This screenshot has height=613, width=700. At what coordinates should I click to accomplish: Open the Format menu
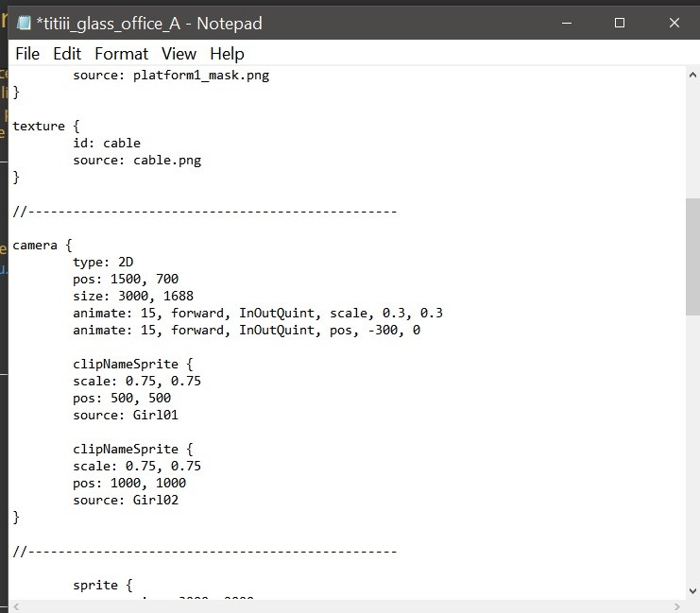(121, 54)
